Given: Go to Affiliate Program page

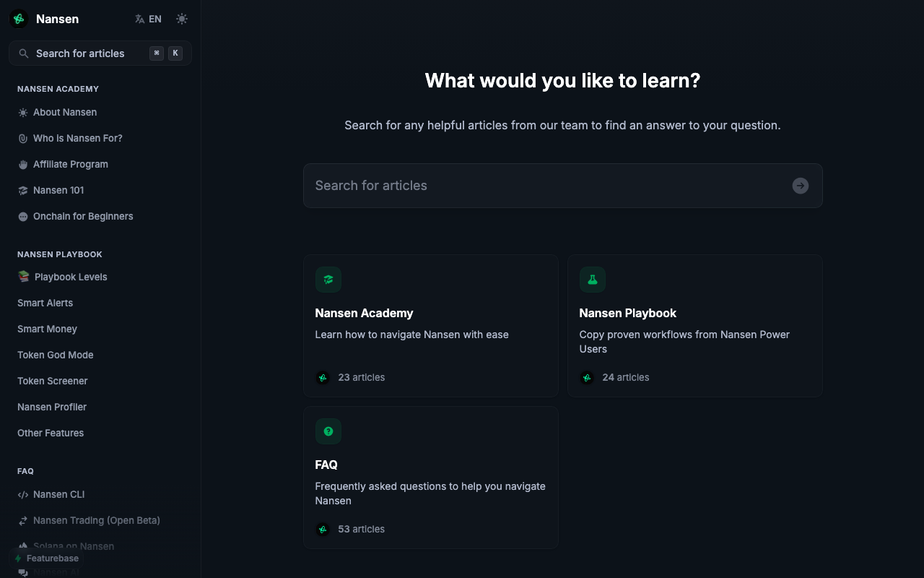Looking at the screenshot, I should tap(70, 164).
